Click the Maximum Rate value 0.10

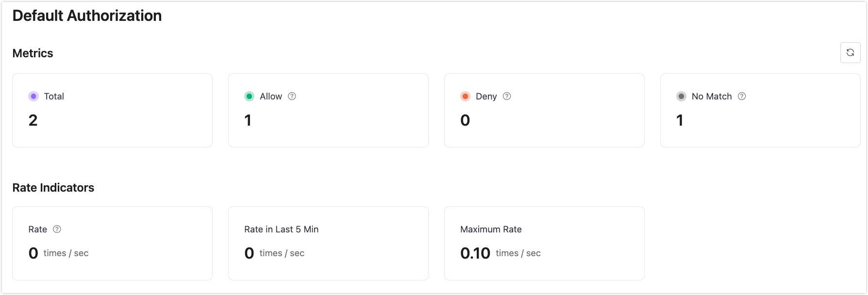tap(475, 253)
